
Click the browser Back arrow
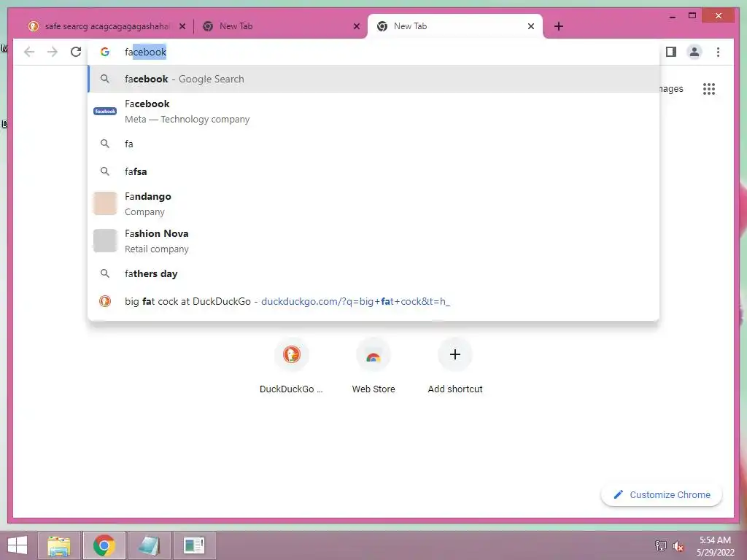[29, 52]
